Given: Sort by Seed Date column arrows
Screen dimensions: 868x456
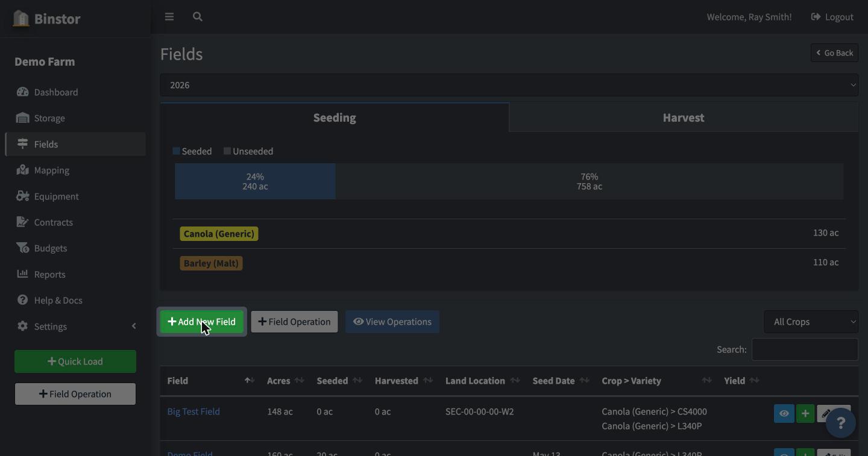Looking at the screenshot, I should [584, 381].
